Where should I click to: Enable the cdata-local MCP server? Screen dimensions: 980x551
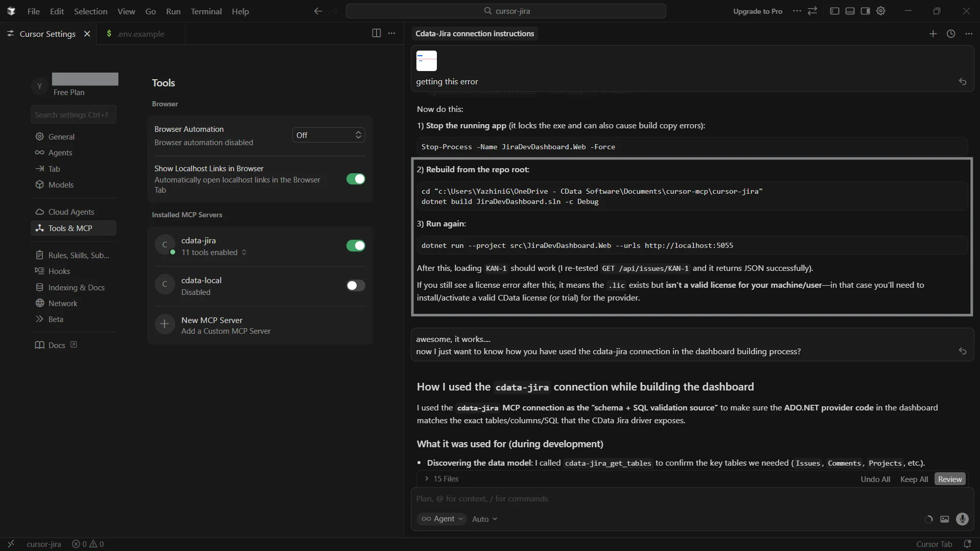click(356, 286)
